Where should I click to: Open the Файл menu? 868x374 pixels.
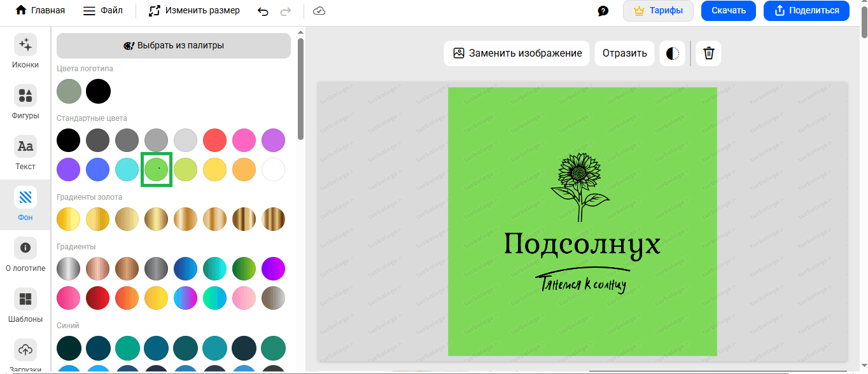click(x=102, y=11)
